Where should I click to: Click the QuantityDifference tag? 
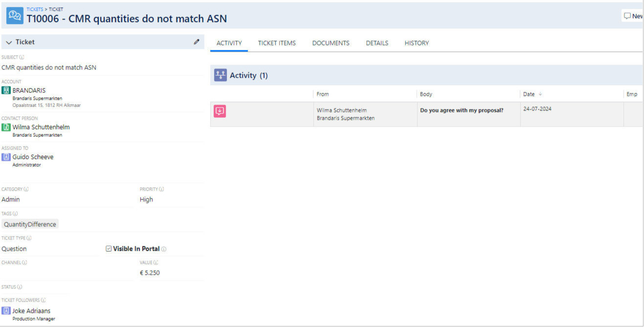point(30,224)
